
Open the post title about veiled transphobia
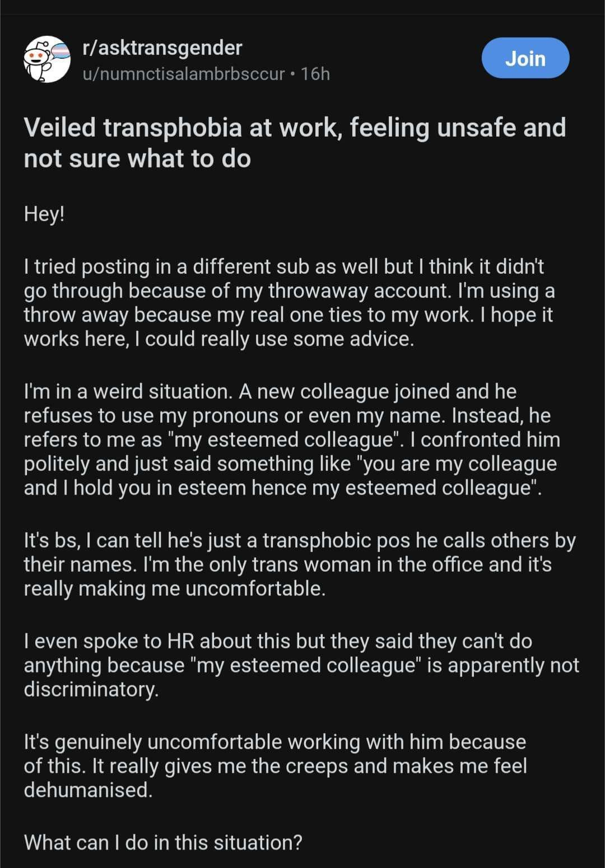[x=295, y=143]
